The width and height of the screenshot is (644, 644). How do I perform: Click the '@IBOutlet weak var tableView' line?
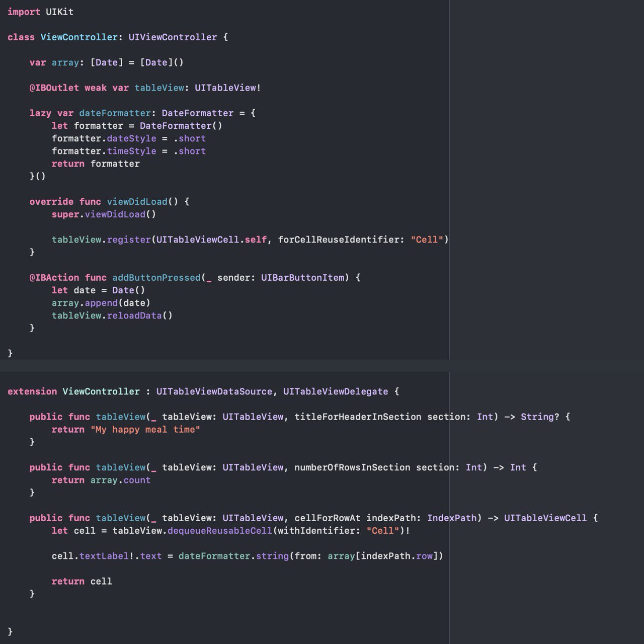(145, 88)
